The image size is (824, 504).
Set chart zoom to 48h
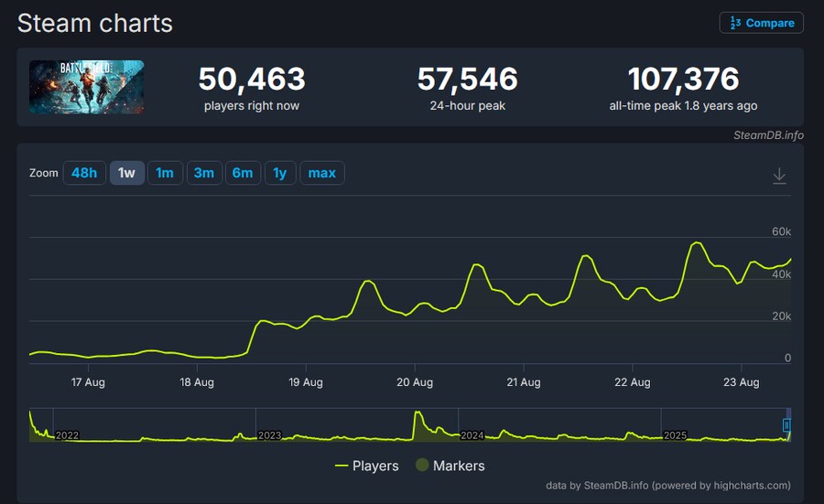[84, 173]
